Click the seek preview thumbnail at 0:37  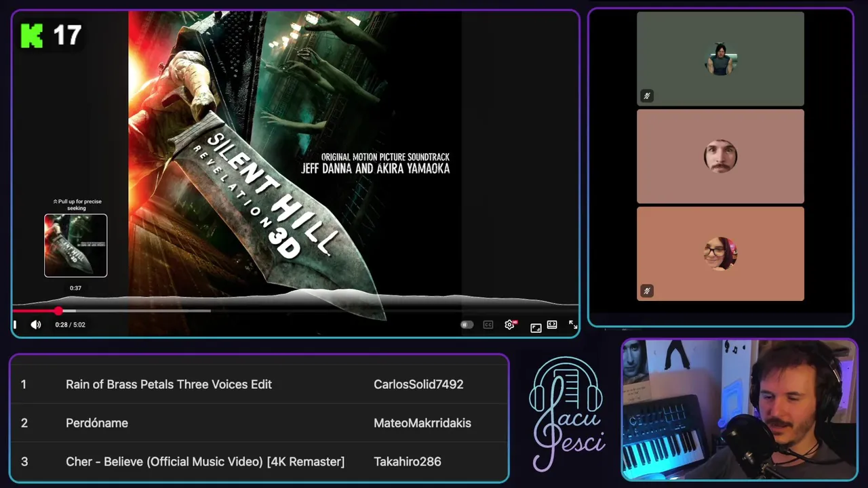pos(75,245)
